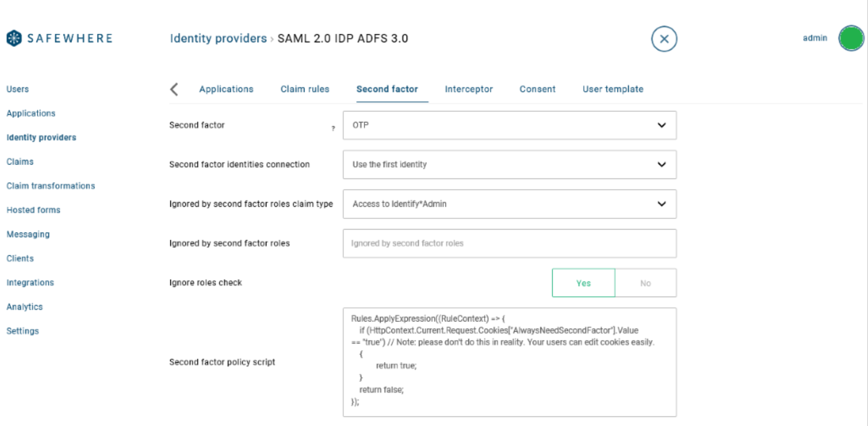
Task: Expand the Second factor identities connection dropdown
Action: coord(509,165)
